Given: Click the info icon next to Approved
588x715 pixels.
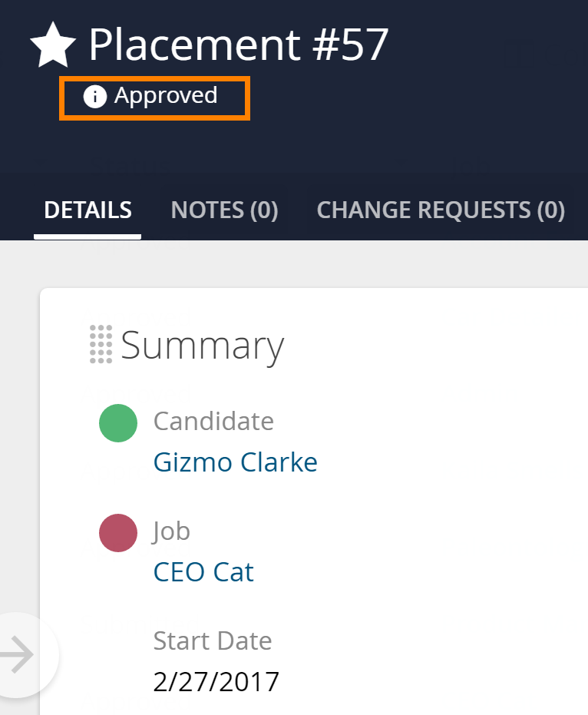Looking at the screenshot, I should [x=95, y=97].
